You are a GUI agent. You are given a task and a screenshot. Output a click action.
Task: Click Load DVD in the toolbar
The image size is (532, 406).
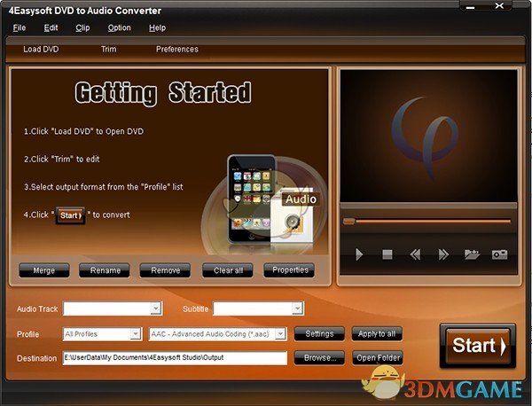pos(41,50)
